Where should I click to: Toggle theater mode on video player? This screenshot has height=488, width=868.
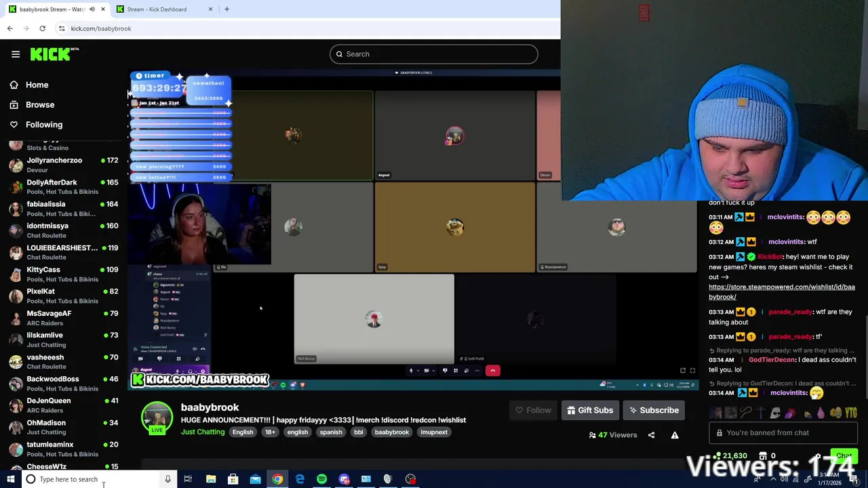click(x=682, y=371)
